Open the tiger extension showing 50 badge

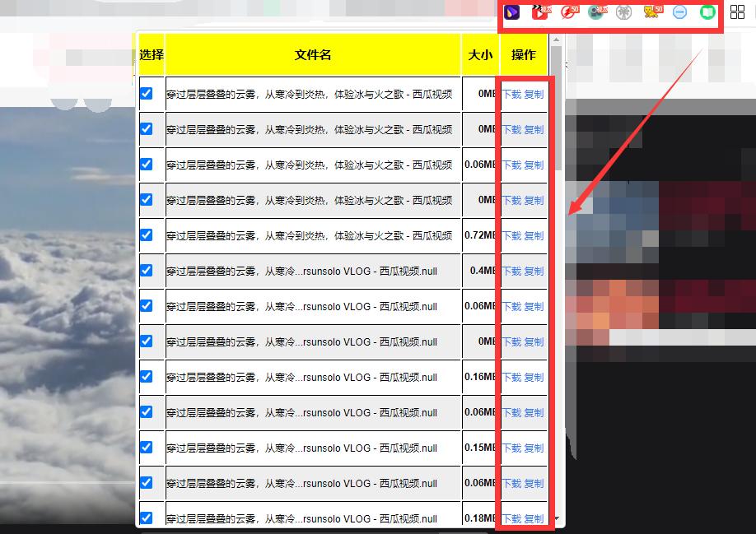click(x=651, y=12)
